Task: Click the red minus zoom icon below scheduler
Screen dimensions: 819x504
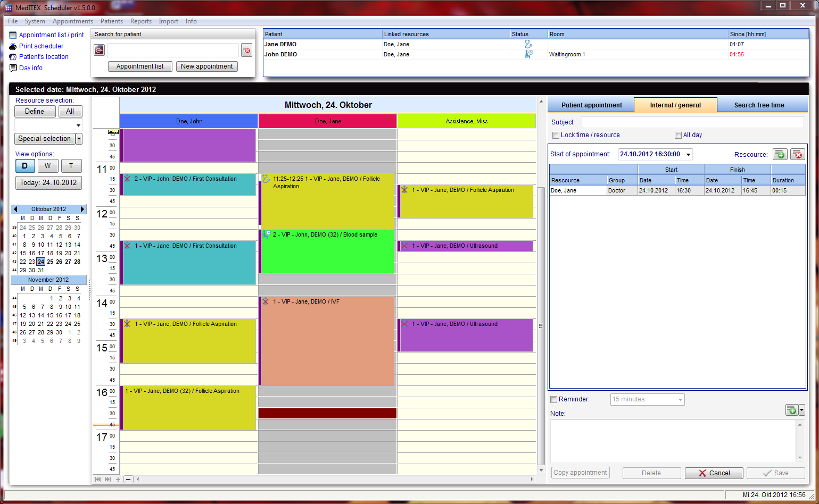Action: click(x=128, y=480)
